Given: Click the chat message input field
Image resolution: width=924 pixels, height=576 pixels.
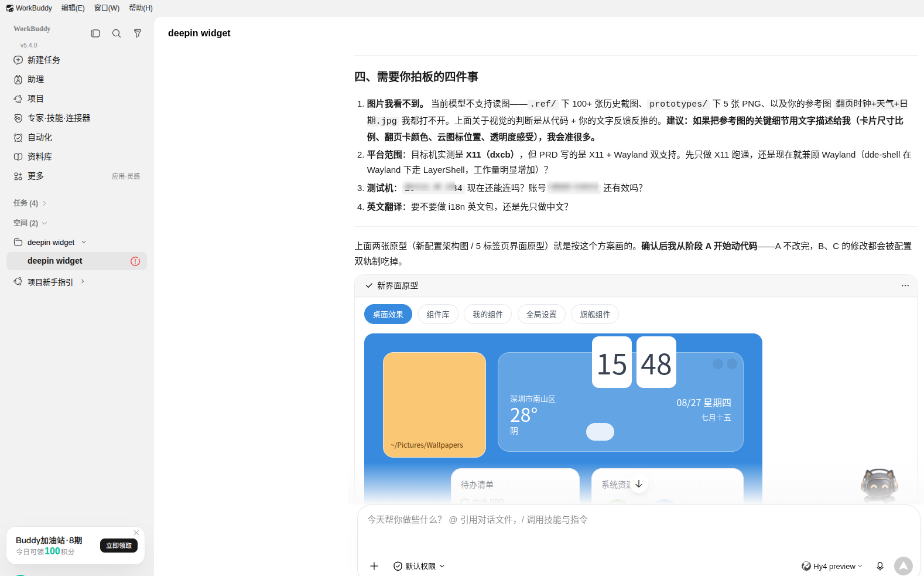Looking at the screenshot, I should pyautogui.click(x=638, y=520).
